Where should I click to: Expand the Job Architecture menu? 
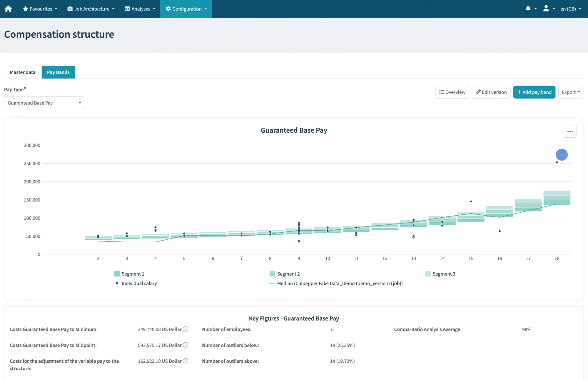(x=91, y=9)
